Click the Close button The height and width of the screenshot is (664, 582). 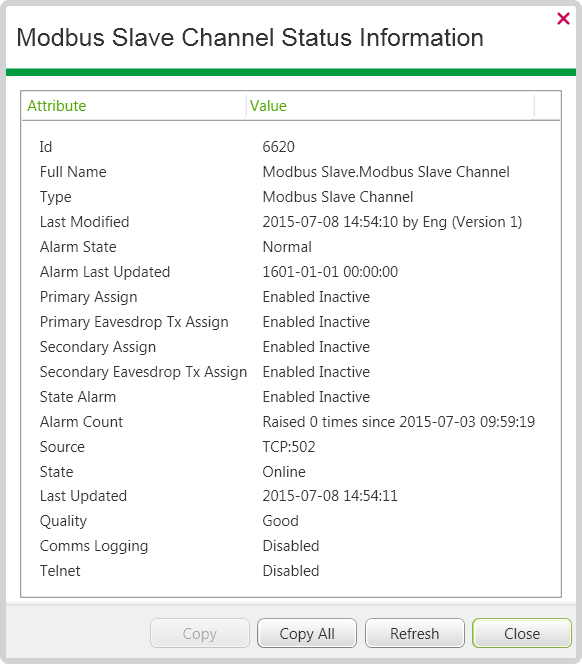point(522,633)
